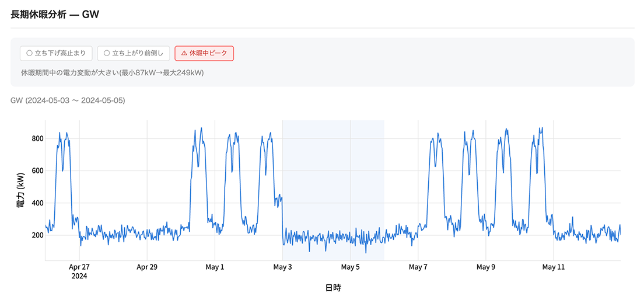Click the 800 y-axis tick label

pyautogui.click(x=37, y=138)
